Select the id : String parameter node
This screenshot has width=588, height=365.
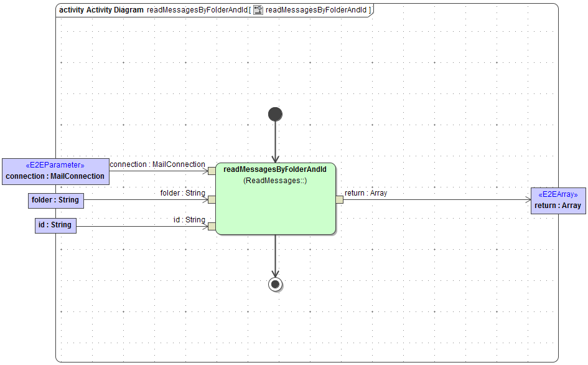coord(55,225)
